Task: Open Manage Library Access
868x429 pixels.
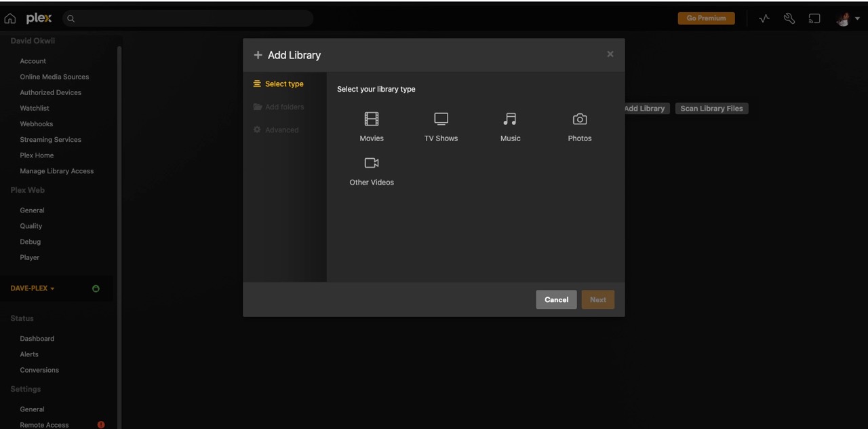Action: point(57,171)
